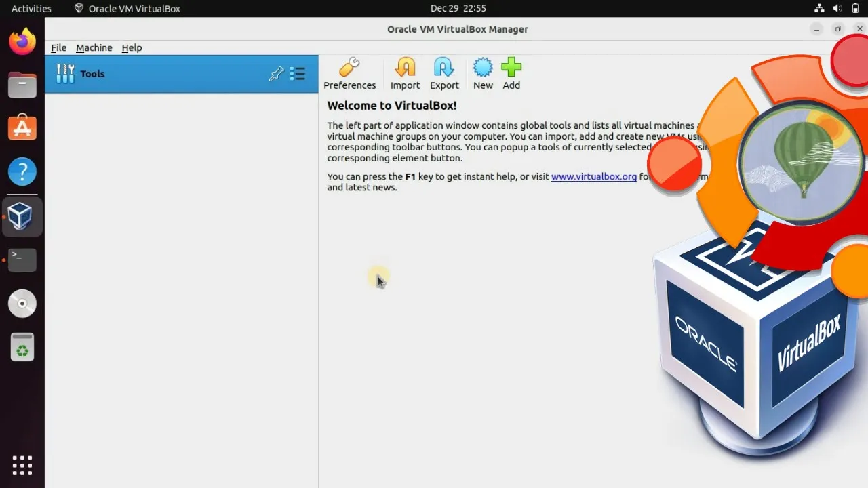Open the File menu
This screenshot has height=488, width=868.
click(59, 47)
